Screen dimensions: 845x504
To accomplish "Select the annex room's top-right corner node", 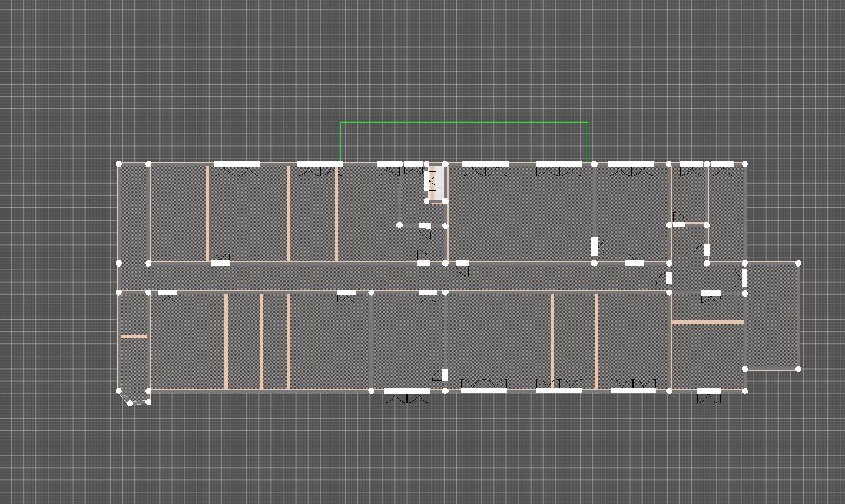I will tap(799, 264).
